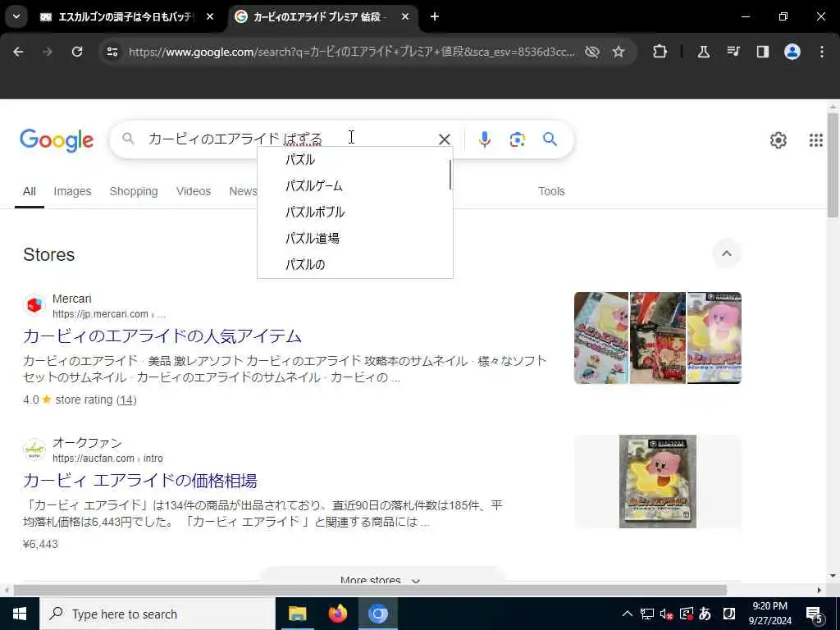
Task: Open Chrome three-dot menu
Action: (822, 52)
